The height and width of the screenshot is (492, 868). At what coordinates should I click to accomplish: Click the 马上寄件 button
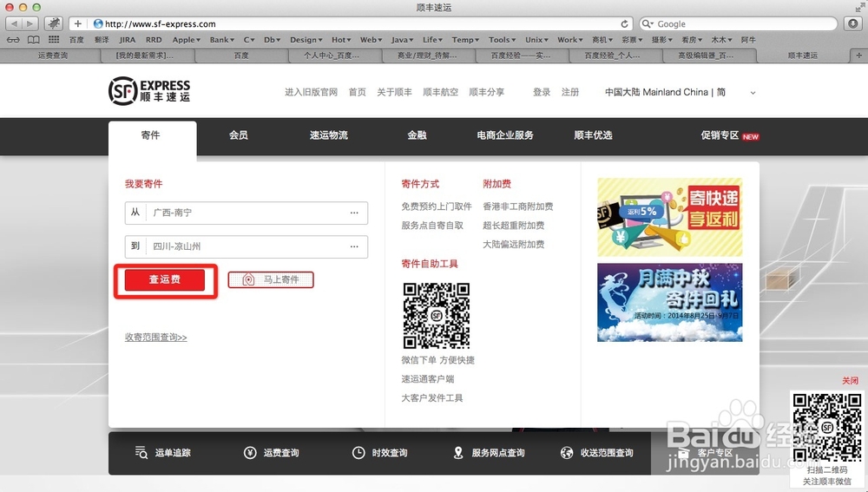(x=271, y=279)
